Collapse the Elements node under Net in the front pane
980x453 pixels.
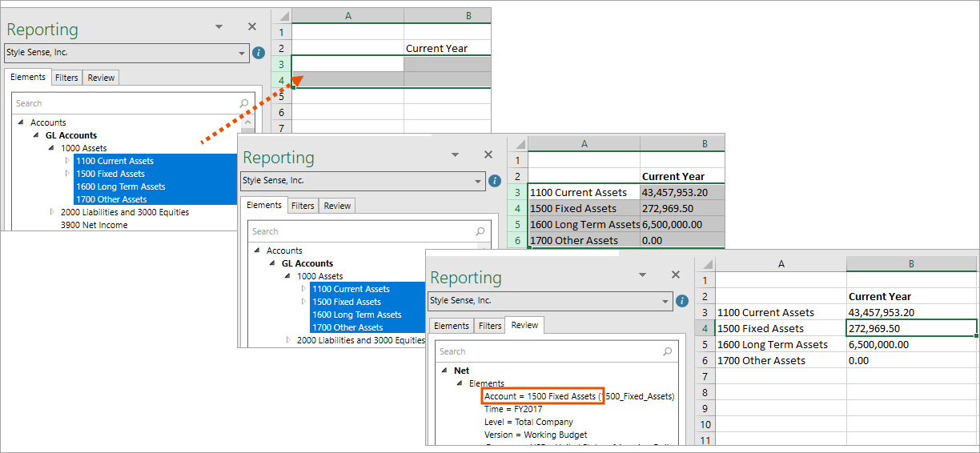[460, 383]
